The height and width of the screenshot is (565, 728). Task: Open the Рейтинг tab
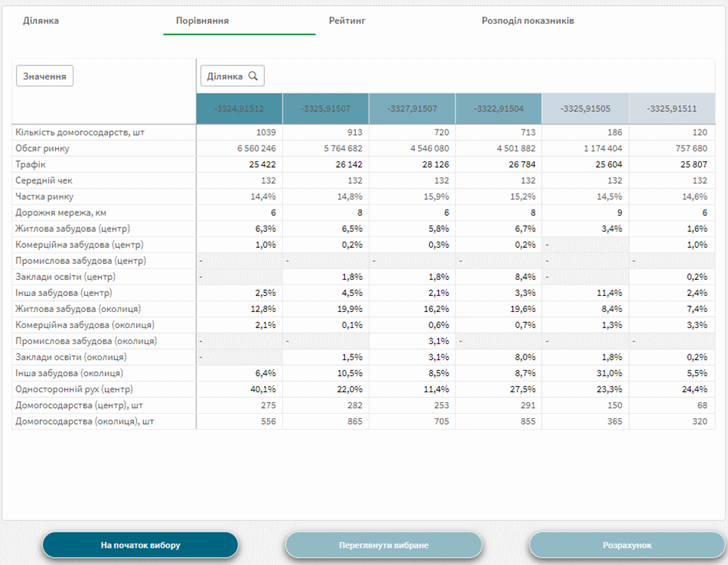(346, 20)
